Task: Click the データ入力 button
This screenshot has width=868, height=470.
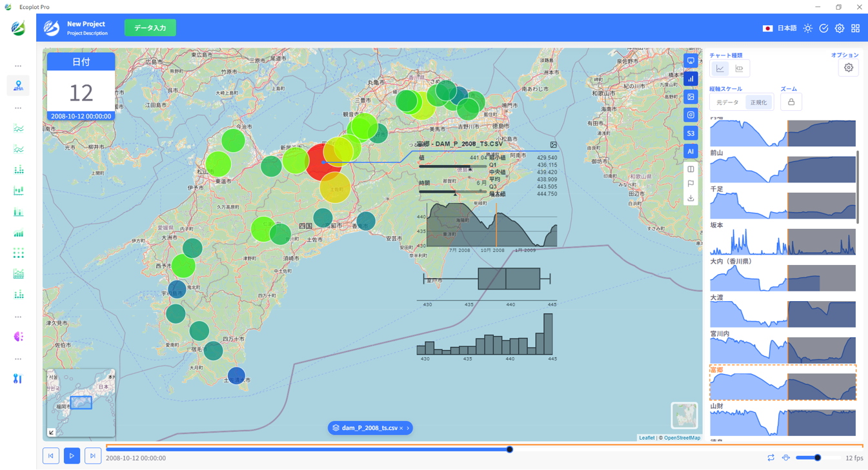Action: click(150, 28)
